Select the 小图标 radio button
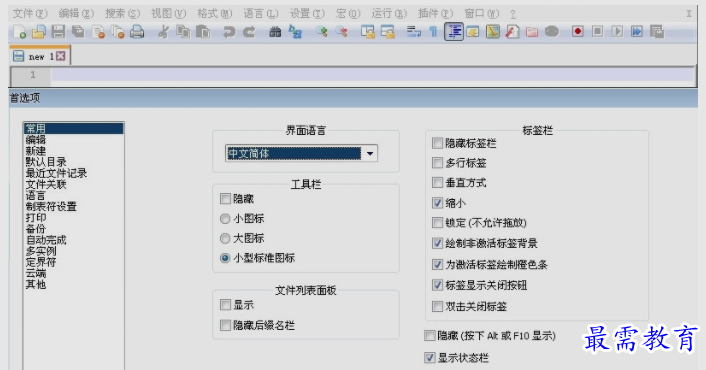The height and width of the screenshot is (370, 706). tap(225, 219)
